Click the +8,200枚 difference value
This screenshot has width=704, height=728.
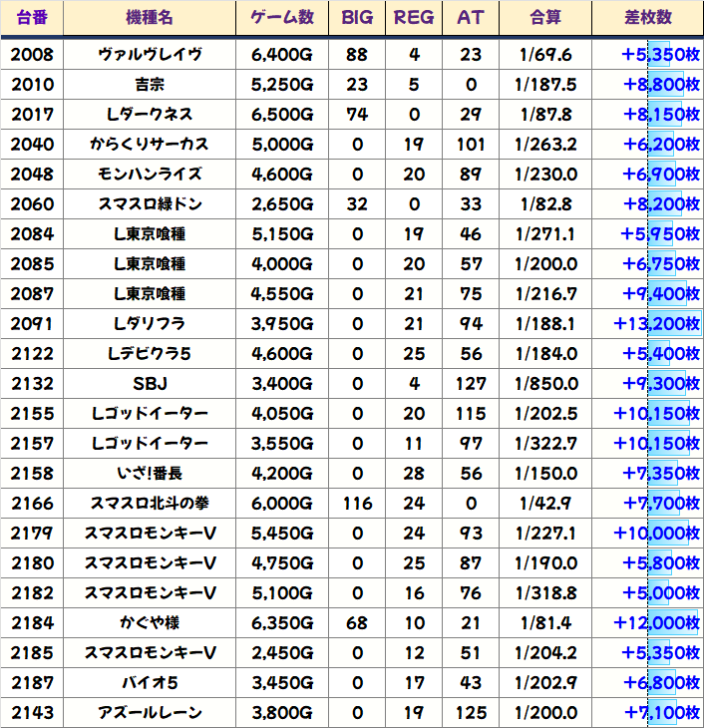[661, 204]
